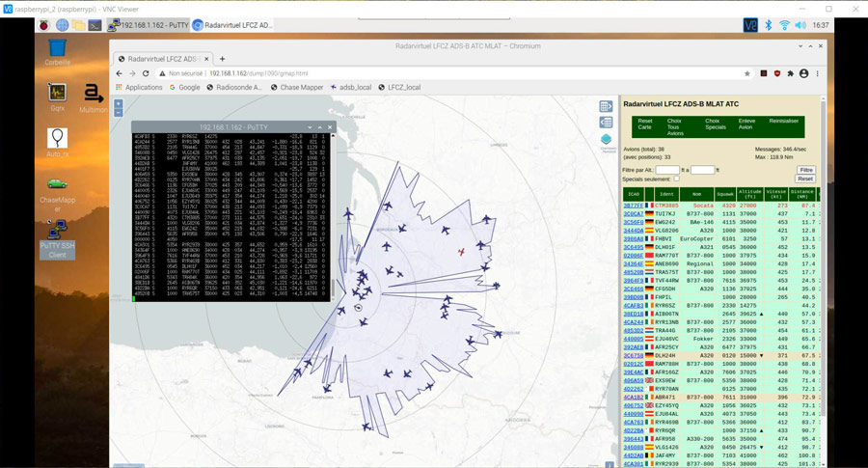The width and height of the screenshot is (868, 468).
Task: Open the Chromium extensions puzzle icon
Action: click(x=791, y=73)
